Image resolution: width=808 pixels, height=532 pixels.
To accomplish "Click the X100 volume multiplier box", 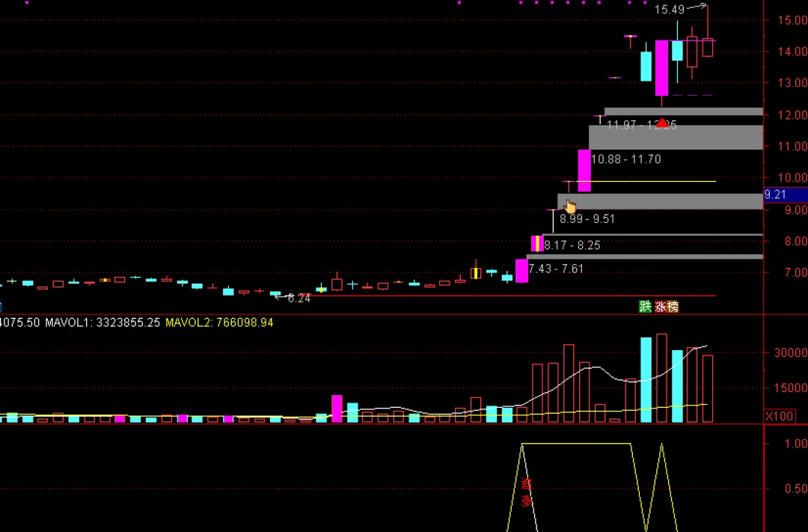I will coord(779,416).
